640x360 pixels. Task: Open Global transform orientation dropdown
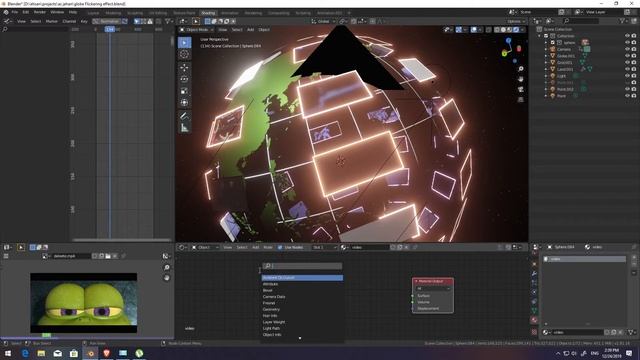click(323, 21)
